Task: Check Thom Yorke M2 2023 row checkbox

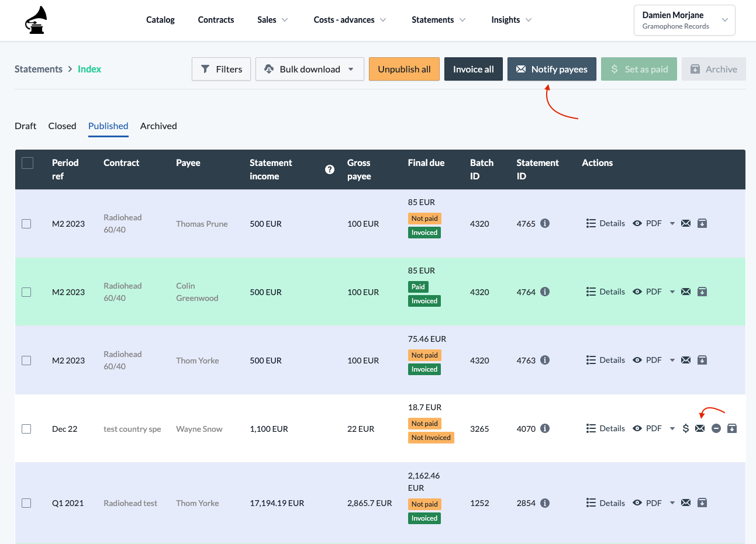Action: point(26,361)
